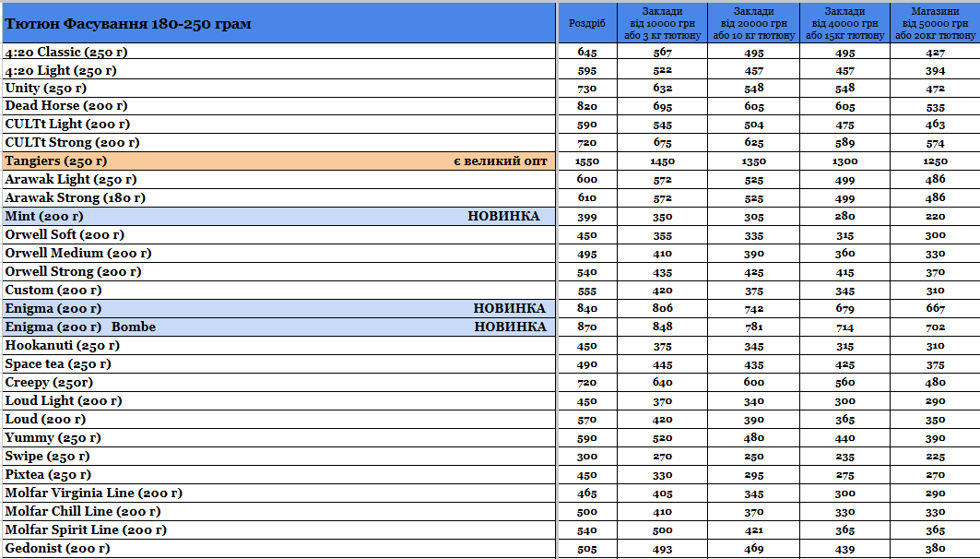
Task: Click the Роздріб column header
Action: coord(587,23)
